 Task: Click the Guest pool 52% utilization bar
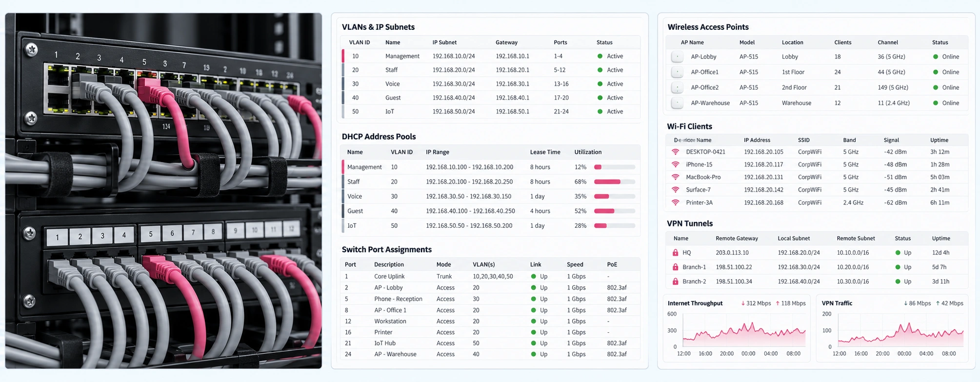point(614,211)
